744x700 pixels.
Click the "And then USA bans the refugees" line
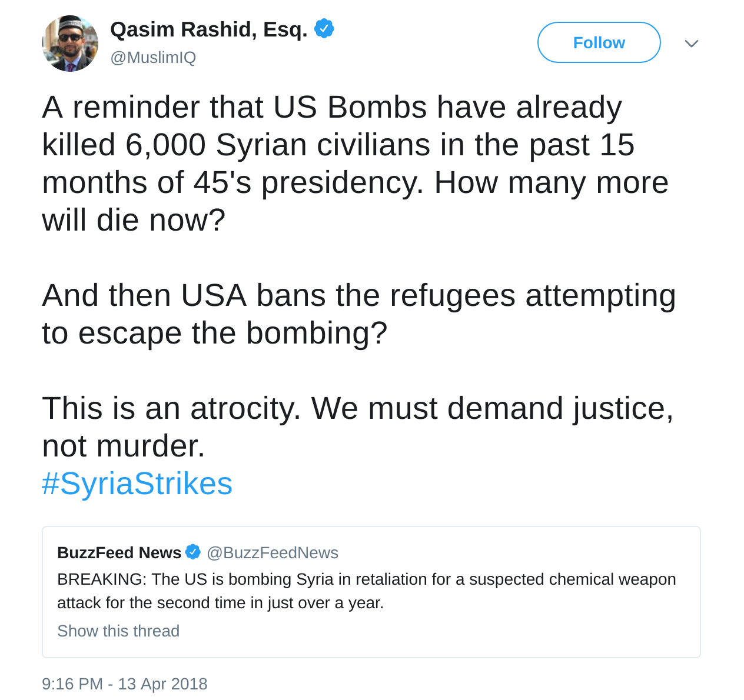tap(358, 295)
